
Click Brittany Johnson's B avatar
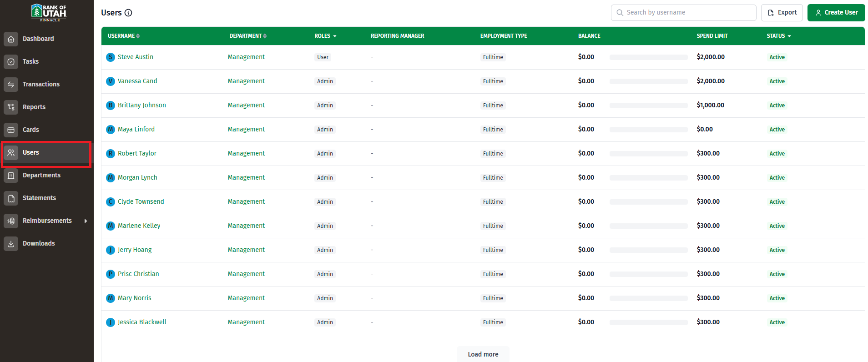coord(111,106)
